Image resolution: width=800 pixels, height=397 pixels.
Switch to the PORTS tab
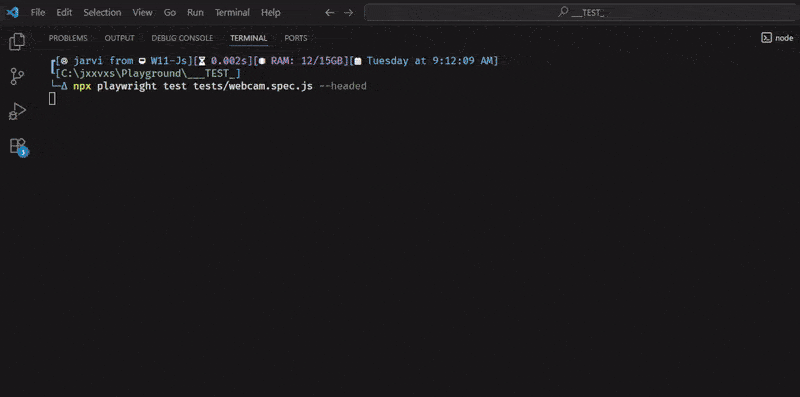point(296,38)
